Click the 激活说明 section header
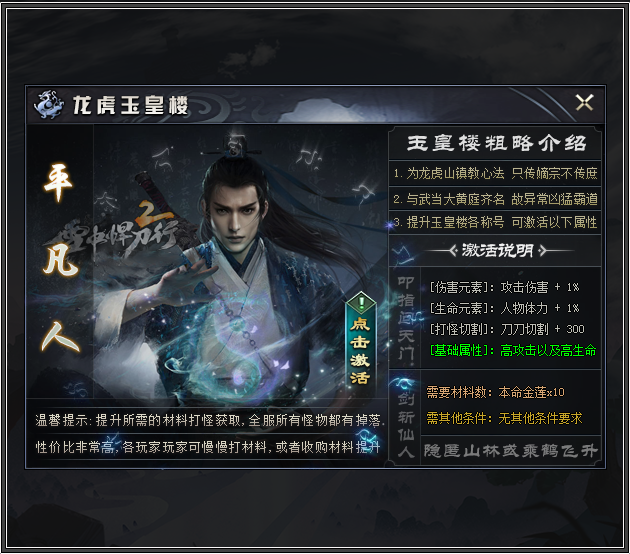 tap(497, 251)
